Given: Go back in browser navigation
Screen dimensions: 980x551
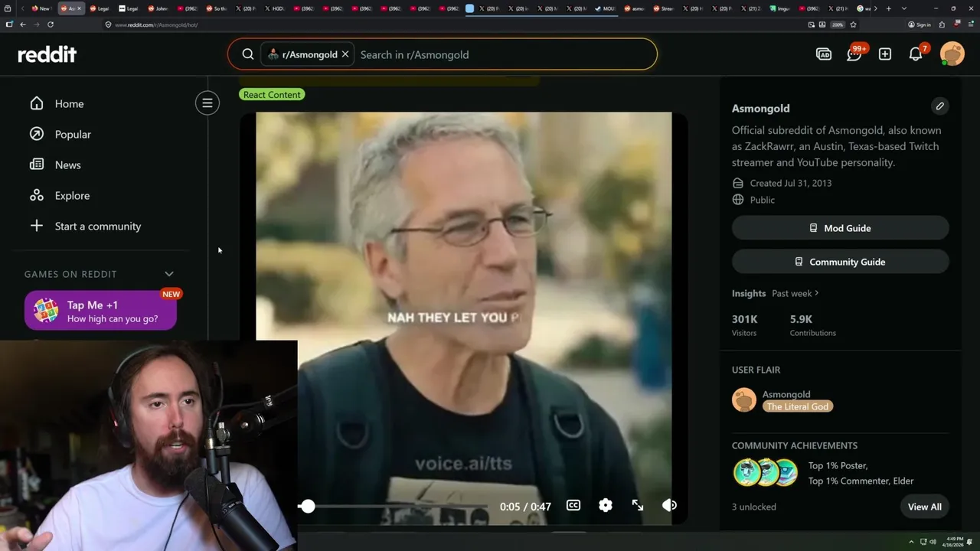Looking at the screenshot, I should pos(23,24).
